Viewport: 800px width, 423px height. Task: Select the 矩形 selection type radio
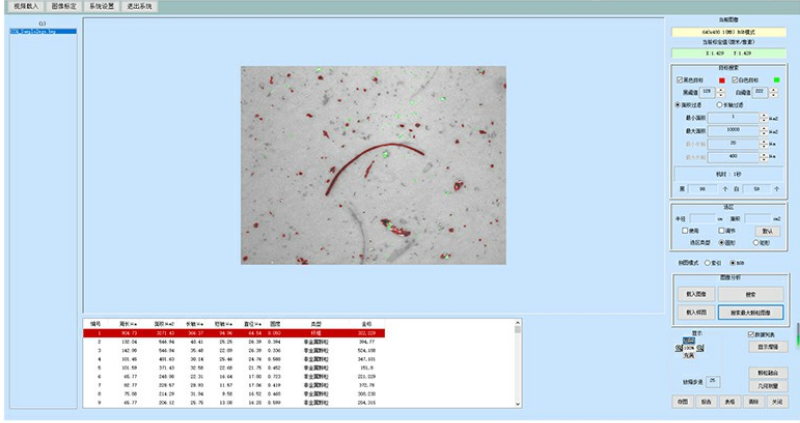pyautogui.click(x=755, y=243)
